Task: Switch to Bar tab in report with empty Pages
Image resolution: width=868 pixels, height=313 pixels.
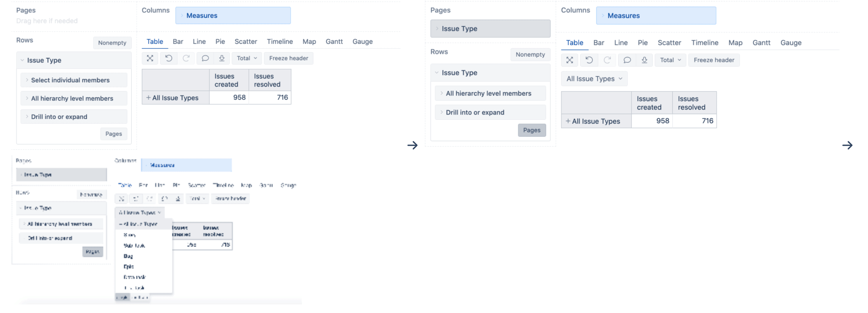Action: tap(178, 42)
